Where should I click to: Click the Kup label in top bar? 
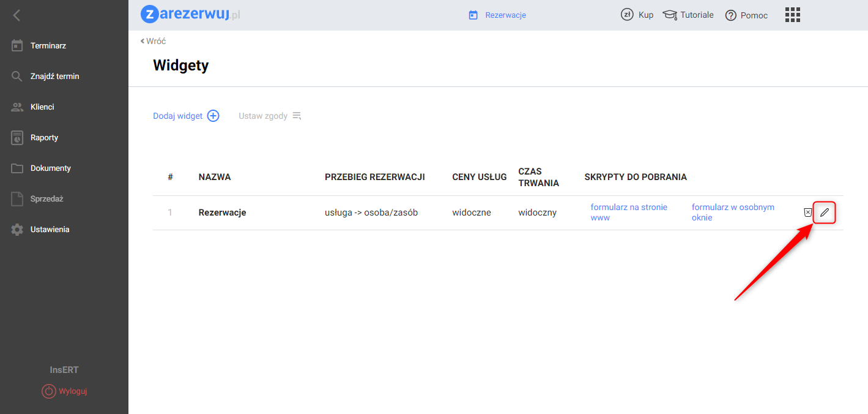click(646, 15)
